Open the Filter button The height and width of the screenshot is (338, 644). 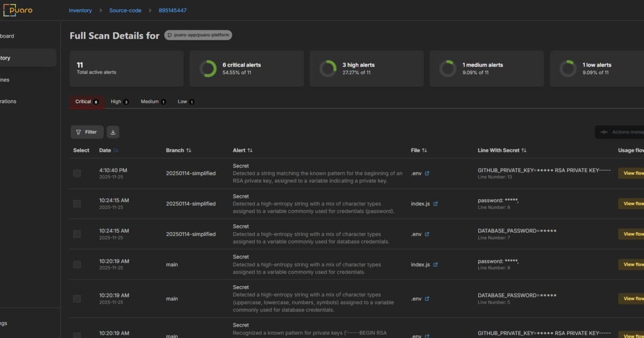coord(87,132)
